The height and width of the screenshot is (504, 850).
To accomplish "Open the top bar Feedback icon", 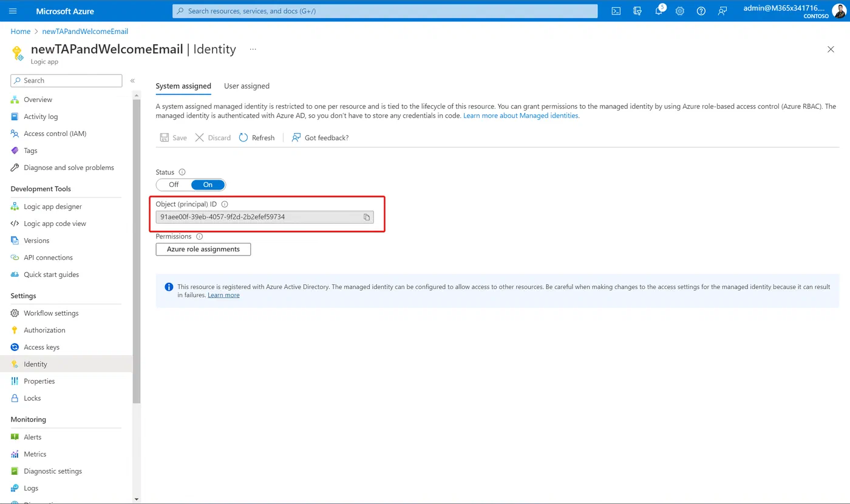I will 722,11.
